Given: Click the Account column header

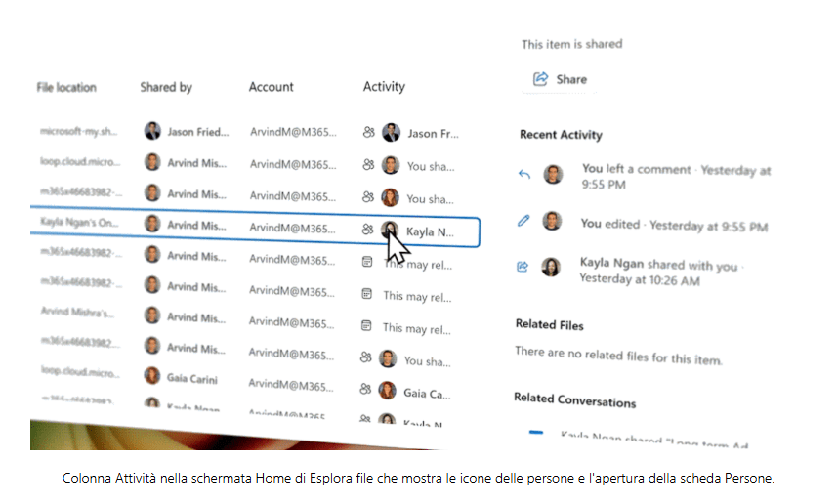Looking at the screenshot, I should pos(272,87).
